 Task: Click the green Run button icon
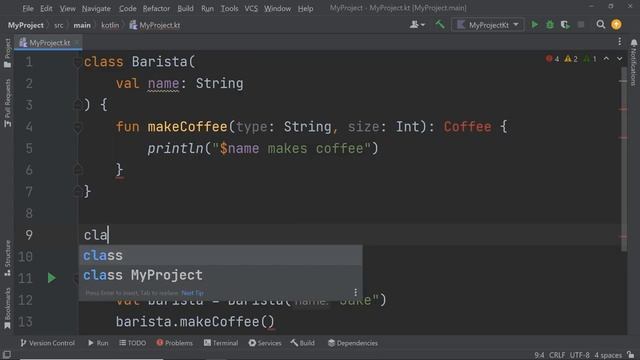click(x=534, y=25)
